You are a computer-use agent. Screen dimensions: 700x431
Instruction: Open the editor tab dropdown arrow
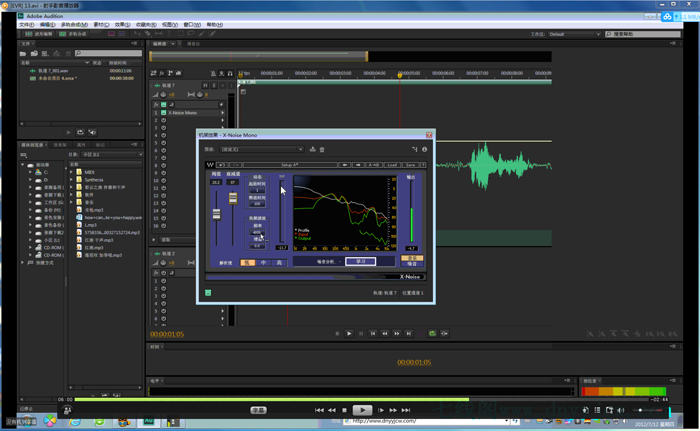point(173,44)
